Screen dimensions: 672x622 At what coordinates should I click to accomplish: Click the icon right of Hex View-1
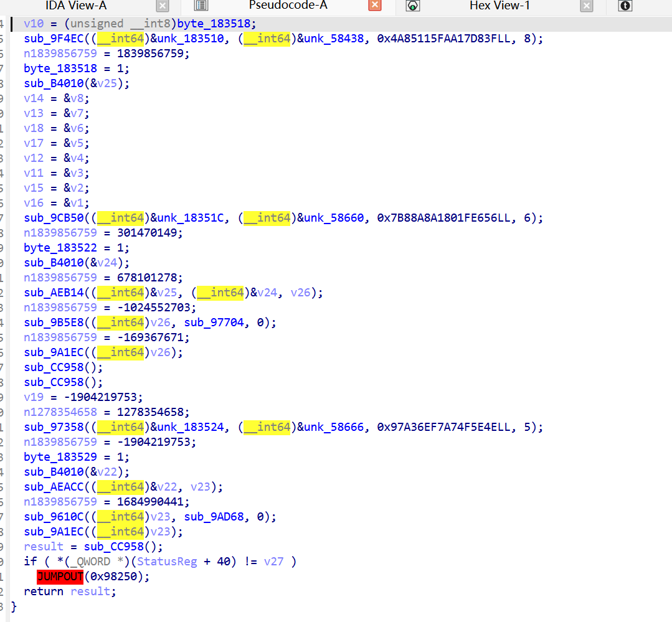point(625,6)
